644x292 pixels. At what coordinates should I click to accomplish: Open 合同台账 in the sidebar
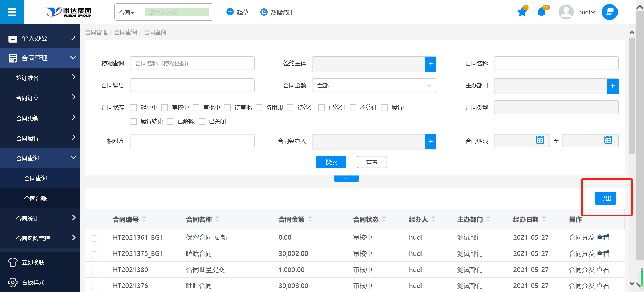(36, 199)
